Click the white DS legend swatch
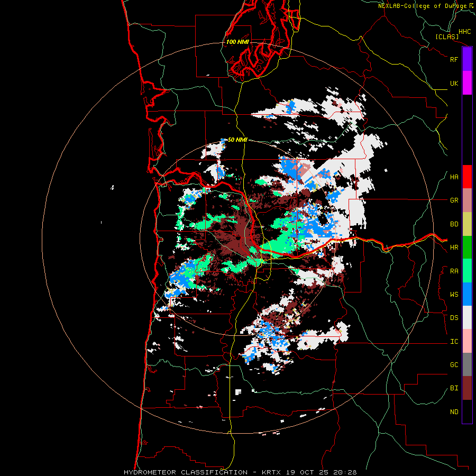The height and width of the screenshot is (476, 476). tap(467, 317)
